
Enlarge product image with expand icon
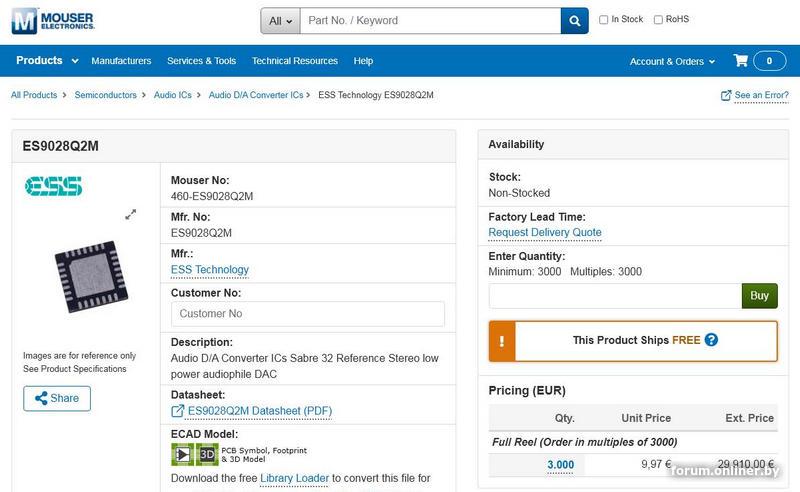(x=130, y=214)
